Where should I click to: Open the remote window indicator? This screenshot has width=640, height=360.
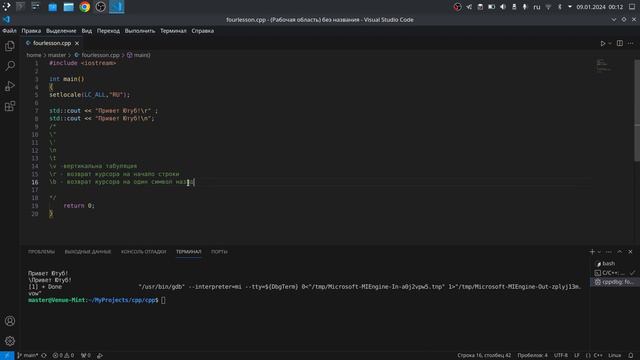point(7,356)
